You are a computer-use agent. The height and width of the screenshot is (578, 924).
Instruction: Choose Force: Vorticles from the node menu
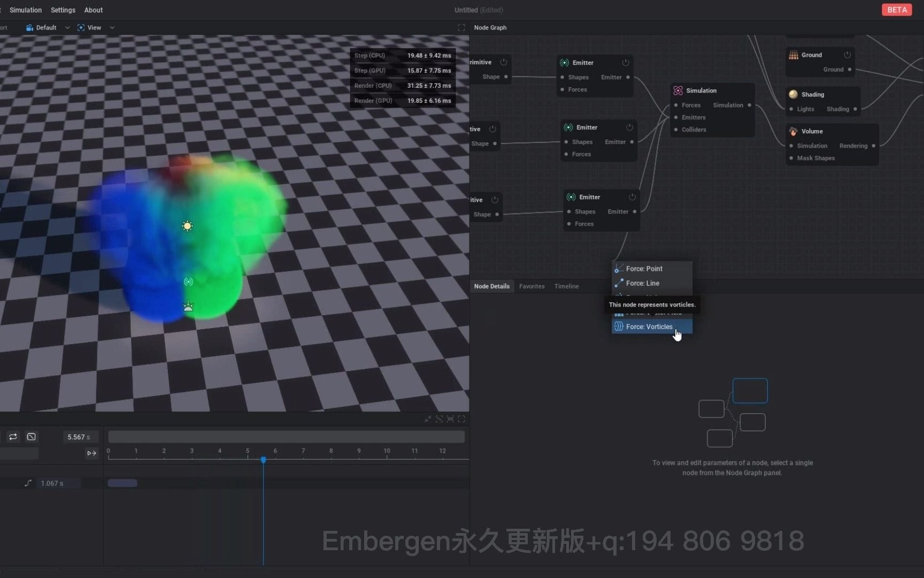pyautogui.click(x=652, y=326)
